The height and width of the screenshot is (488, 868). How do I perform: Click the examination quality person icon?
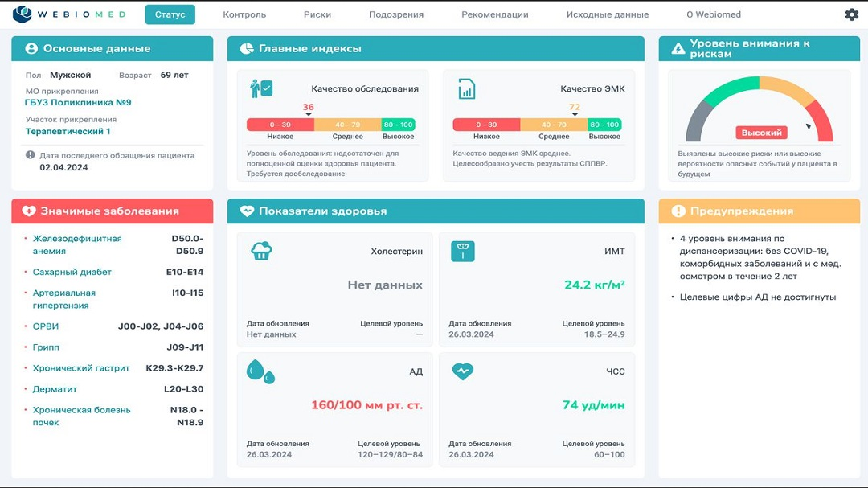[261, 88]
